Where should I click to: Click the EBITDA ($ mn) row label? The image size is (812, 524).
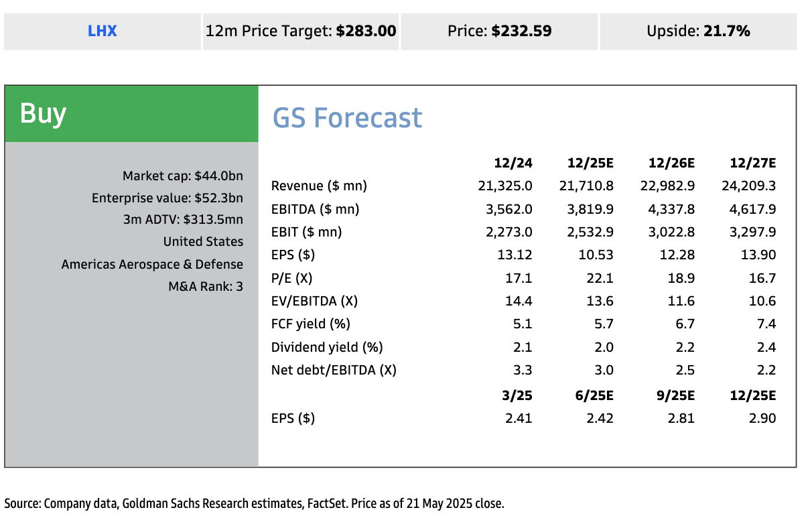[315, 209]
